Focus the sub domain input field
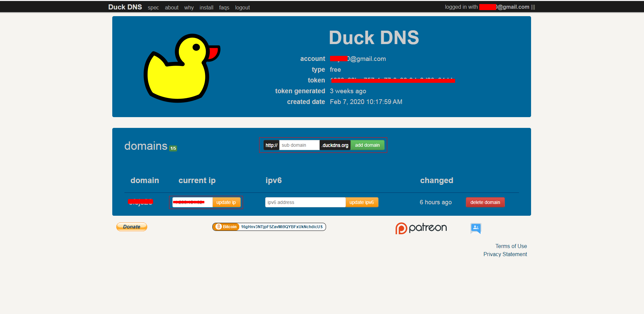The height and width of the screenshot is (314, 644). coord(299,145)
